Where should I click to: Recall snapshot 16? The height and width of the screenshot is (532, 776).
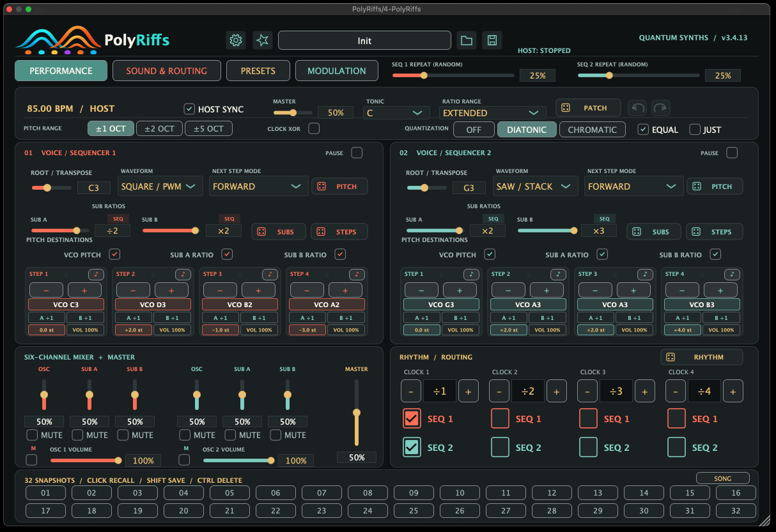[x=736, y=493]
